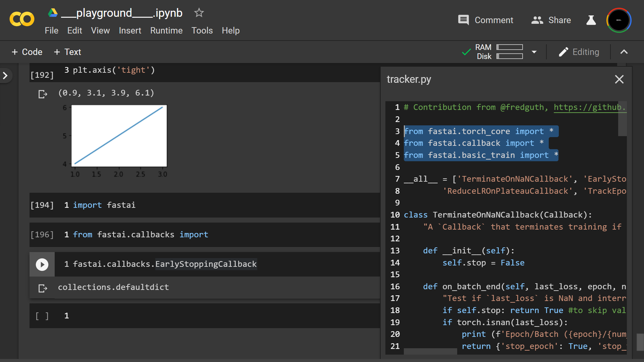
Task: Click the notebook title playground.ipynb
Action: (x=122, y=13)
